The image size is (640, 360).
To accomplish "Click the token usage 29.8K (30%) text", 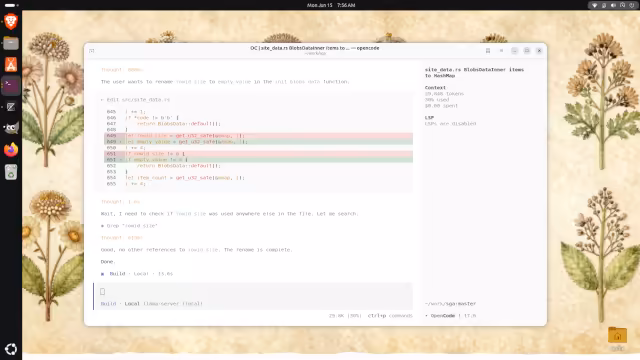I will click(345, 316).
